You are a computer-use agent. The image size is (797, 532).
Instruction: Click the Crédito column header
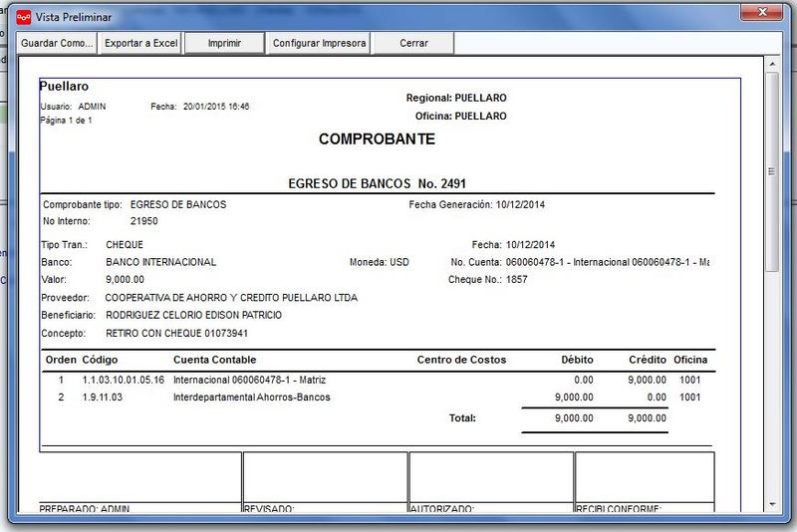[x=647, y=360]
